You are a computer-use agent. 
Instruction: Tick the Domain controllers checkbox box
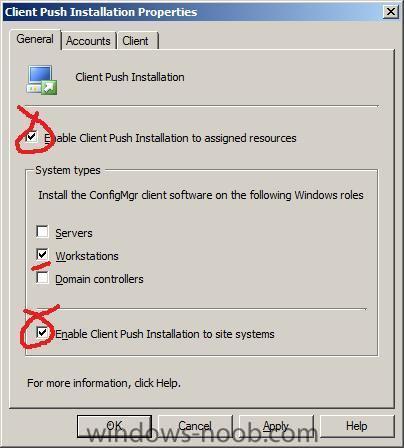click(42, 277)
